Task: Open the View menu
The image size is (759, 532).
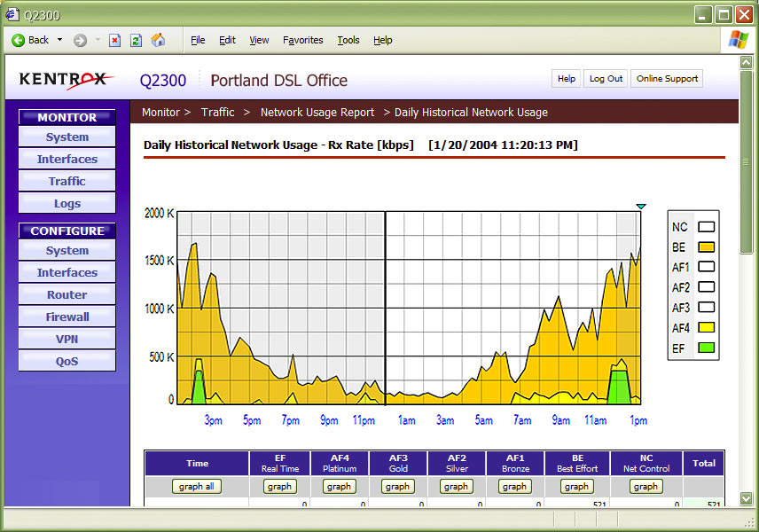Action: click(259, 40)
